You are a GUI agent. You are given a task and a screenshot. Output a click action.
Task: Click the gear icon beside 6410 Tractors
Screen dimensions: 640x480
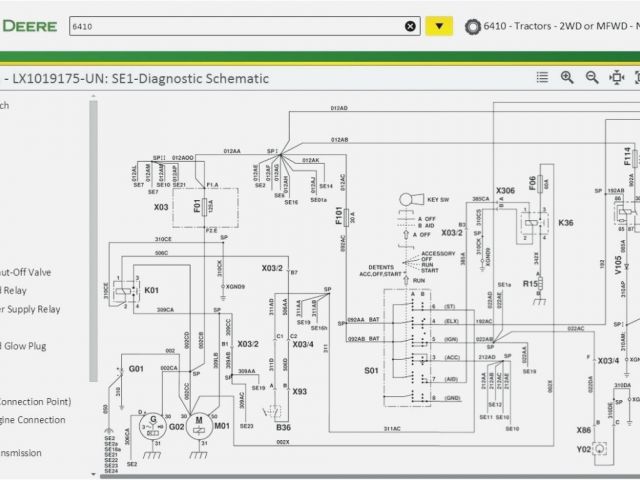click(472, 27)
